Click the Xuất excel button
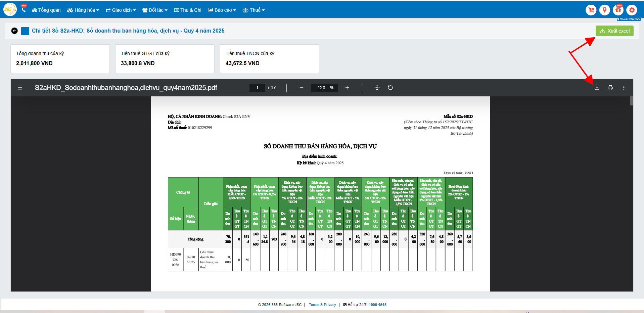Screen dimensions: 644x313 click(x=614, y=31)
